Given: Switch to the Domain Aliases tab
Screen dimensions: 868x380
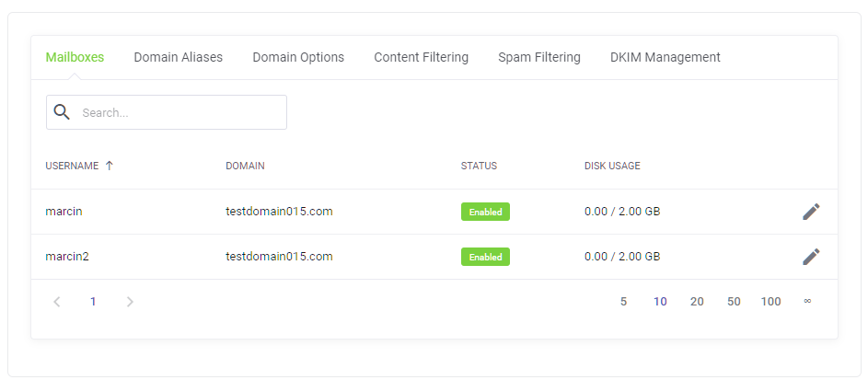Looking at the screenshot, I should (x=179, y=57).
